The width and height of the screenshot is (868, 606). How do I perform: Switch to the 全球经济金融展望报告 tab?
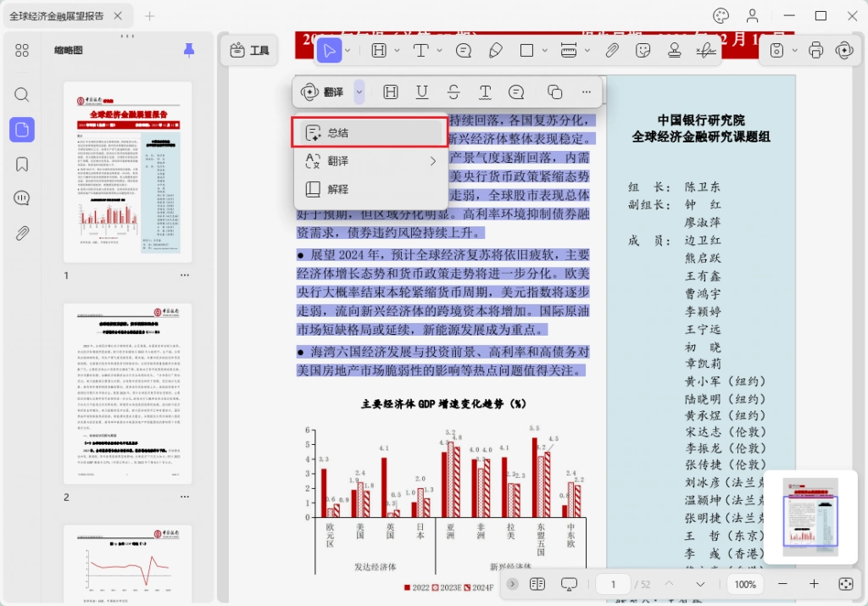tap(57, 16)
